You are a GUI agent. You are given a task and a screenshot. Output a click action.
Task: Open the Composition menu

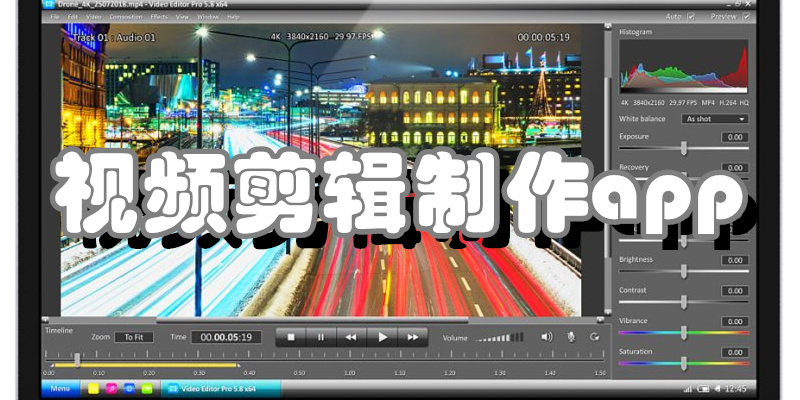tap(126, 17)
